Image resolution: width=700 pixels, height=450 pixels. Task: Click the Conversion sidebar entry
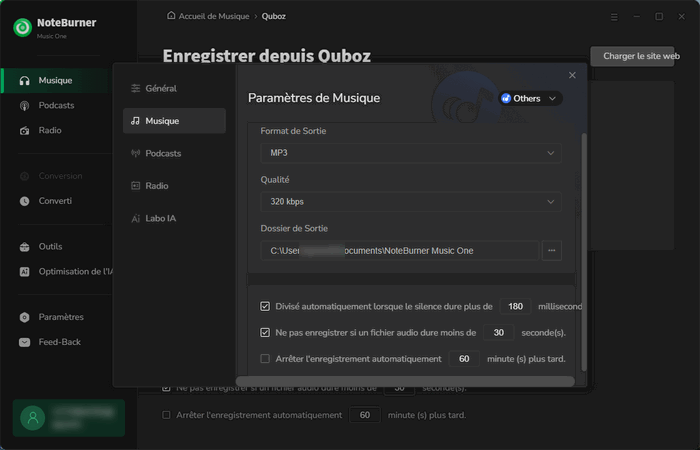click(57, 176)
